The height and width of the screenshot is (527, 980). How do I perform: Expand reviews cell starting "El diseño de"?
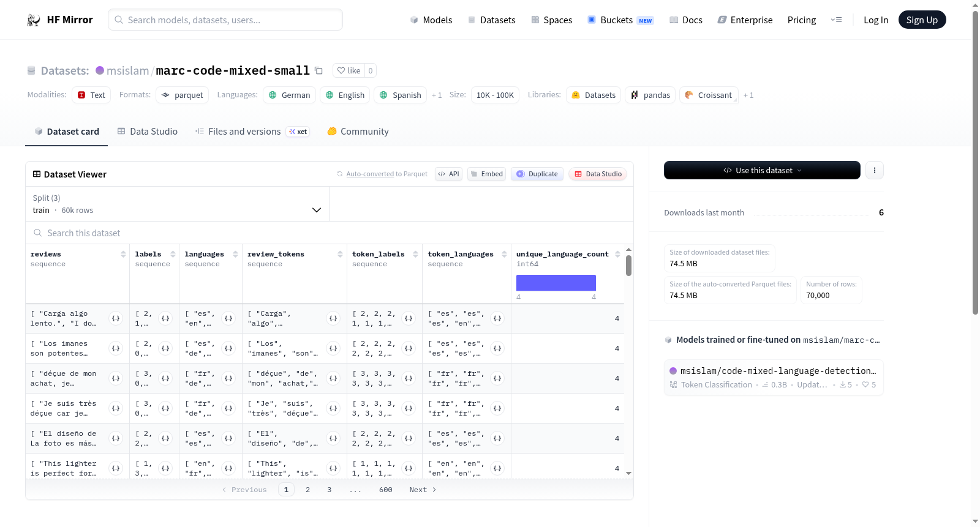[x=116, y=438]
